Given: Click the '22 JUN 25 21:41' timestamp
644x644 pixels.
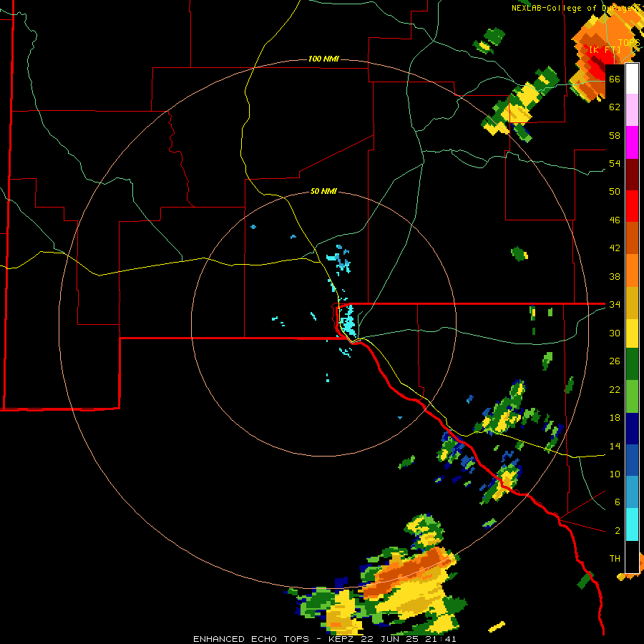Looking at the screenshot, I should click(x=409, y=639).
